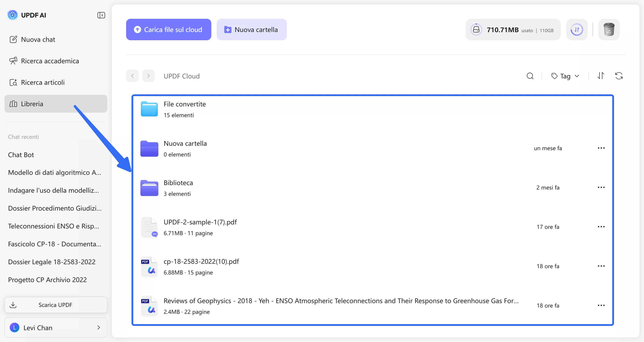Click the Scarica UPDF button
The height and width of the screenshot is (342, 644).
pyautogui.click(x=56, y=305)
